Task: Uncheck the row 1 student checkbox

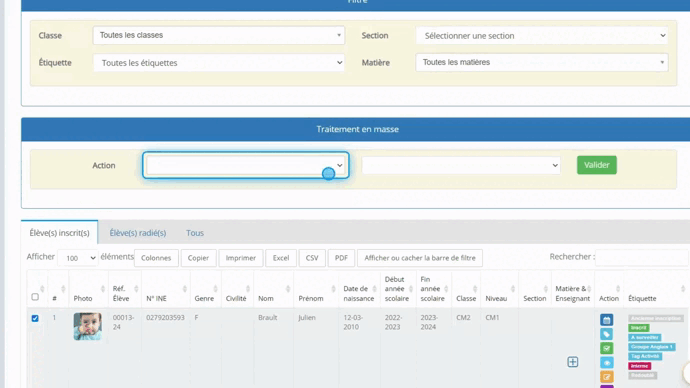Action: pyautogui.click(x=35, y=318)
